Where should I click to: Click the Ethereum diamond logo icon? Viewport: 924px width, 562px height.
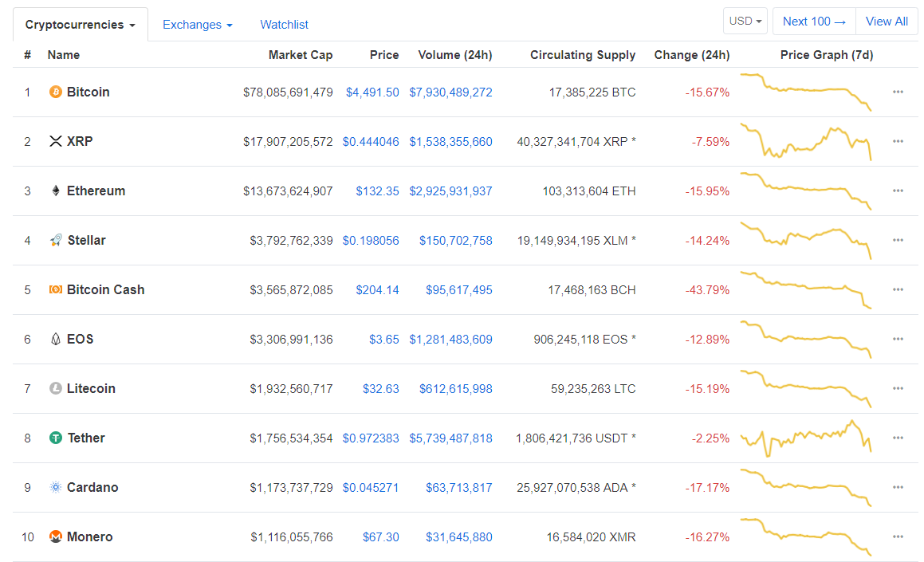[x=55, y=191]
